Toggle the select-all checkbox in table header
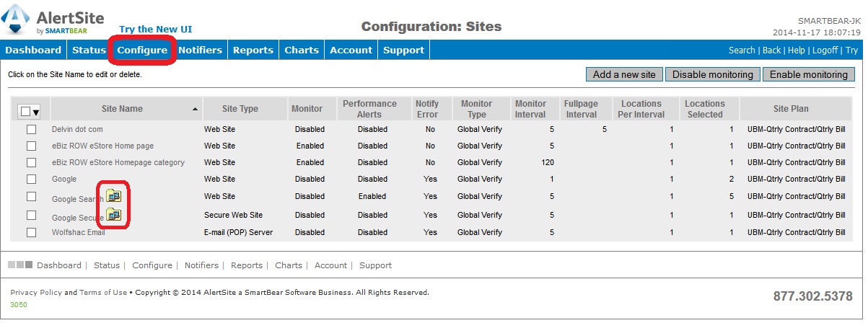Screen dimensions: 868x323 click(x=25, y=111)
